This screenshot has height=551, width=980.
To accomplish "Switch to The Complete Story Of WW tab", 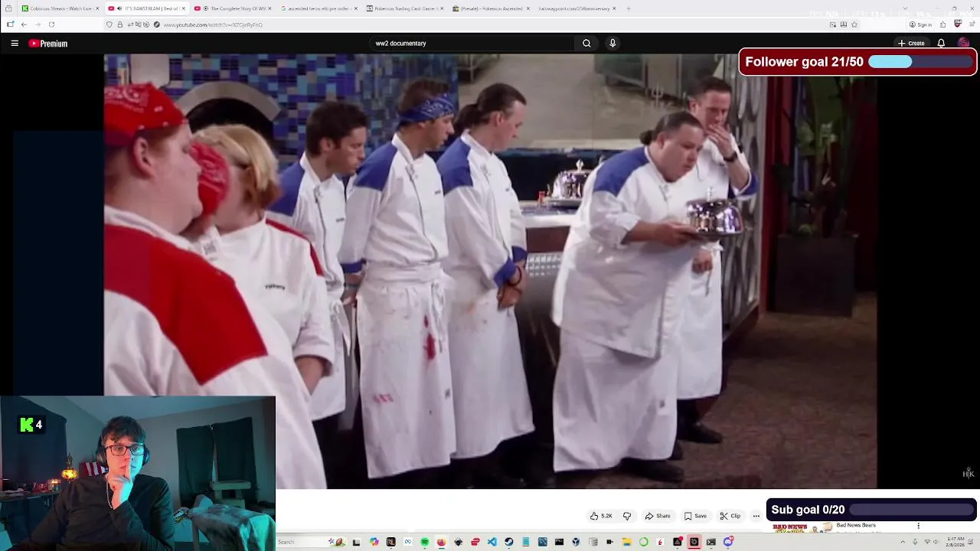I will pos(233,8).
